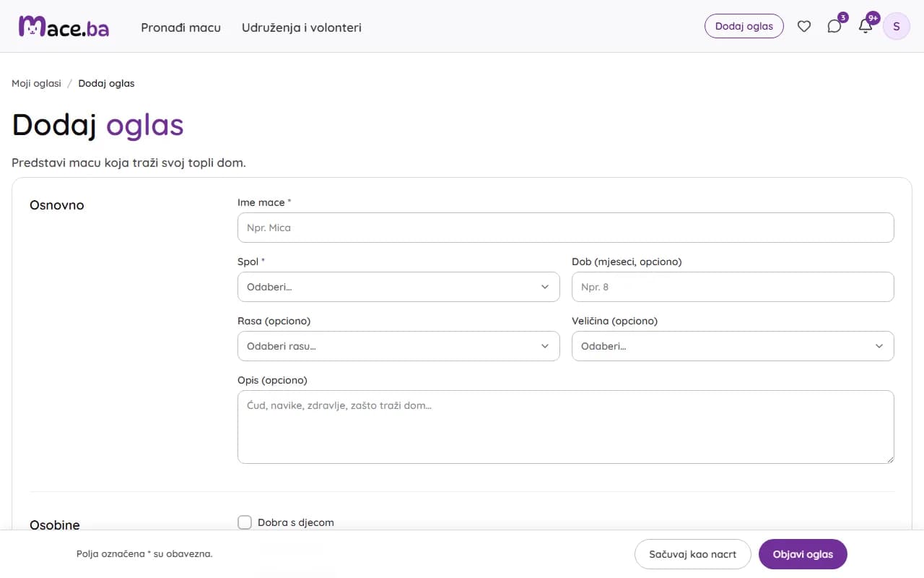Click the Rasa (opciono) label
Image resolution: width=924 pixels, height=578 pixels.
(x=274, y=321)
